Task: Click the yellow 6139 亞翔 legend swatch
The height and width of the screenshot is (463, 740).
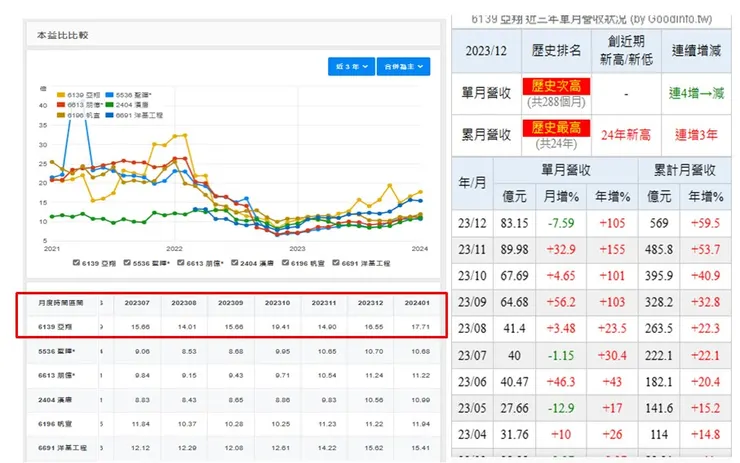Action: (x=61, y=95)
